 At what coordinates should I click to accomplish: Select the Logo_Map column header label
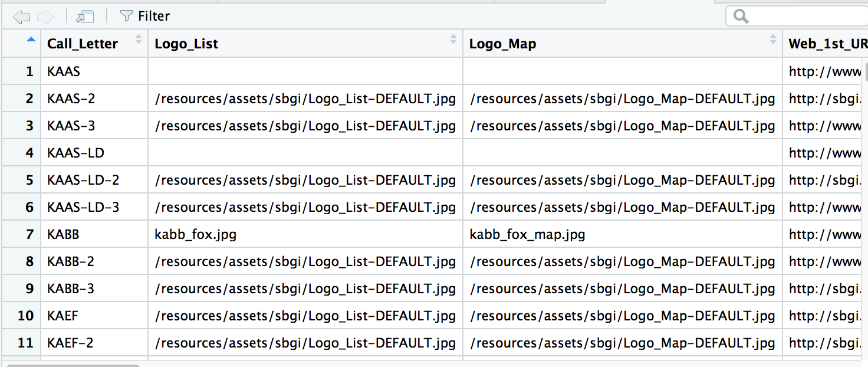(502, 44)
